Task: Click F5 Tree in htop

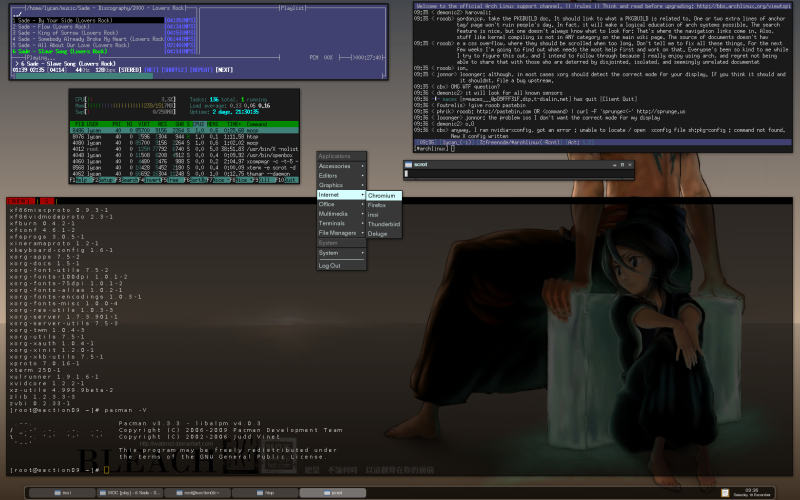Action: click(x=173, y=180)
